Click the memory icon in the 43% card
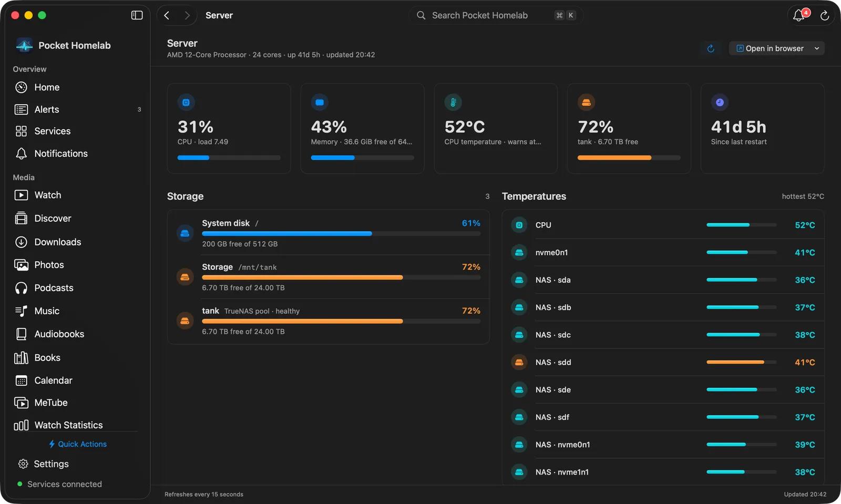This screenshot has width=841, height=504. click(x=320, y=102)
